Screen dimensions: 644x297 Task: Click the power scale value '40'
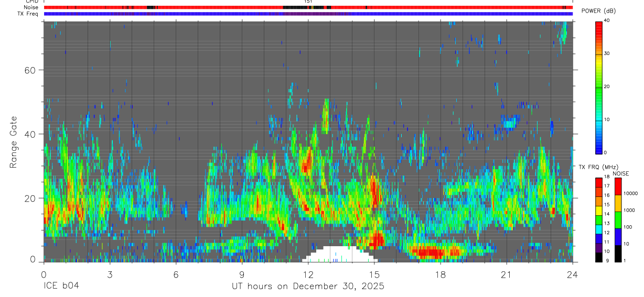pos(607,20)
